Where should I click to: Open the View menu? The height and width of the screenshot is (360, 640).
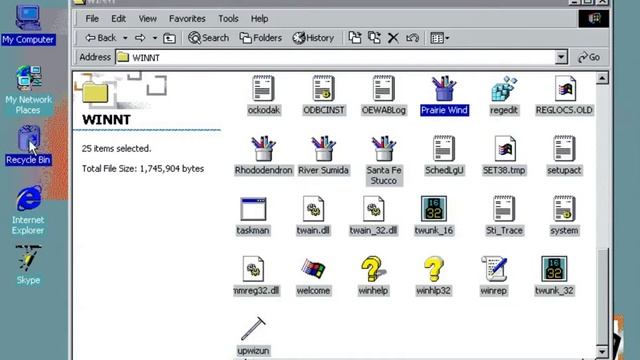(147, 19)
